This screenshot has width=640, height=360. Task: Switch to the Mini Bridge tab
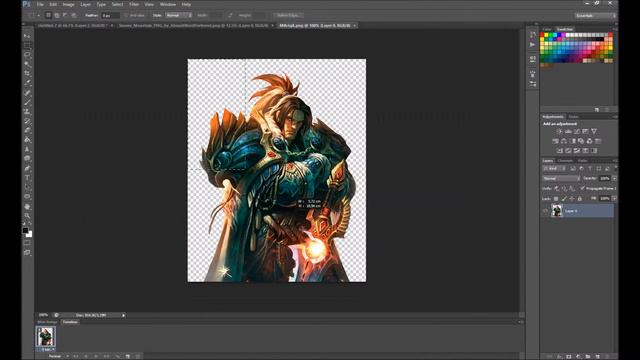click(x=47, y=322)
